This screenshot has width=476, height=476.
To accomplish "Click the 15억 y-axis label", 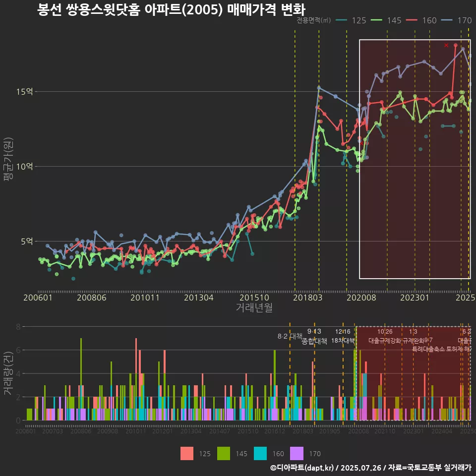I will [25, 92].
